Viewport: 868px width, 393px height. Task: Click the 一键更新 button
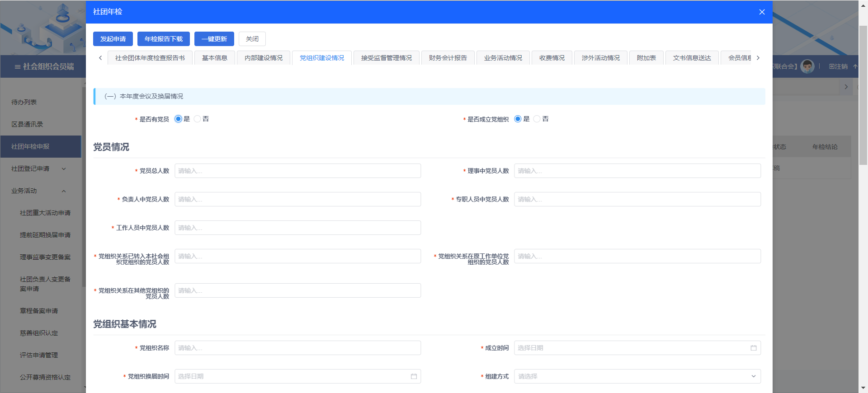[x=214, y=39]
